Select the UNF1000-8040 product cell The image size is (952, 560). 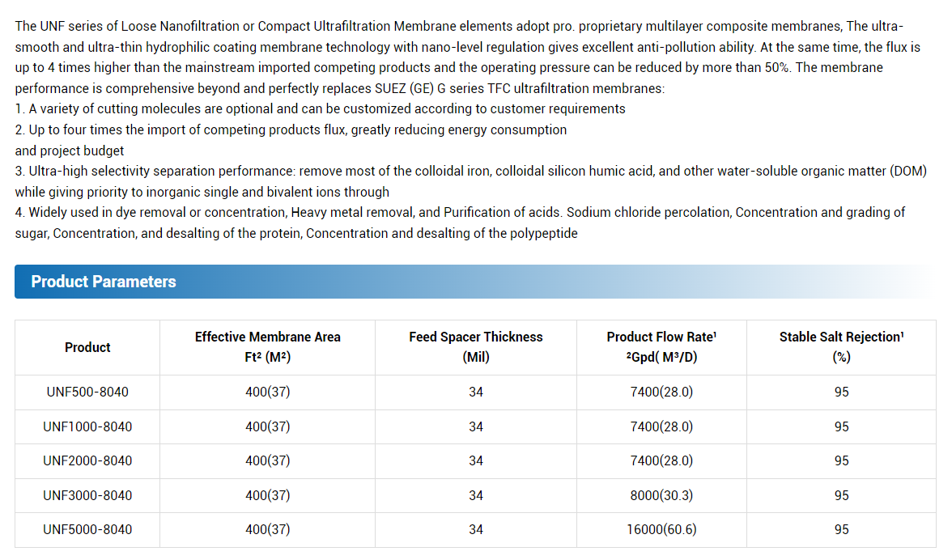(87, 426)
